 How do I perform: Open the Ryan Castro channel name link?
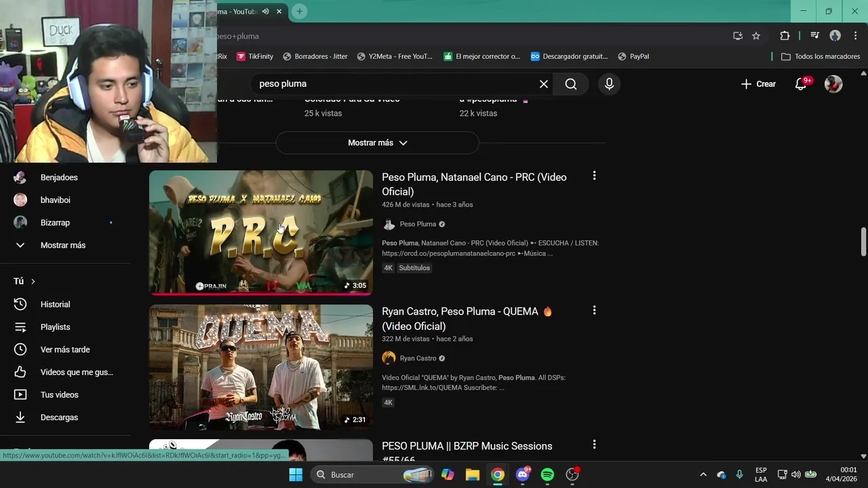(x=418, y=359)
